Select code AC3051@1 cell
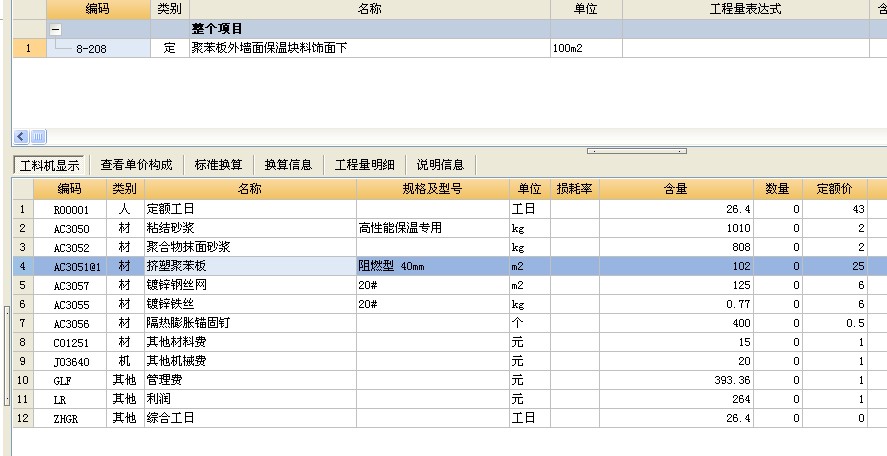The width and height of the screenshot is (887, 456). 70,266
